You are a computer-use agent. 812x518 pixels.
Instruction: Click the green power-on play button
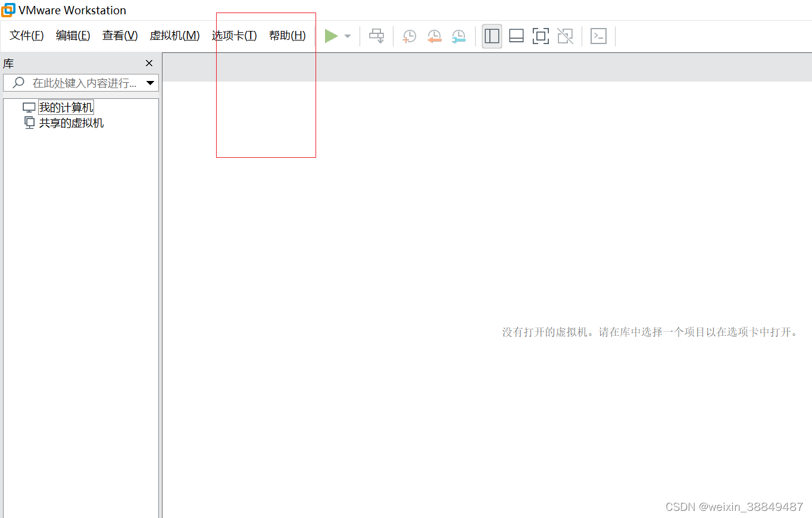click(331, 36)
